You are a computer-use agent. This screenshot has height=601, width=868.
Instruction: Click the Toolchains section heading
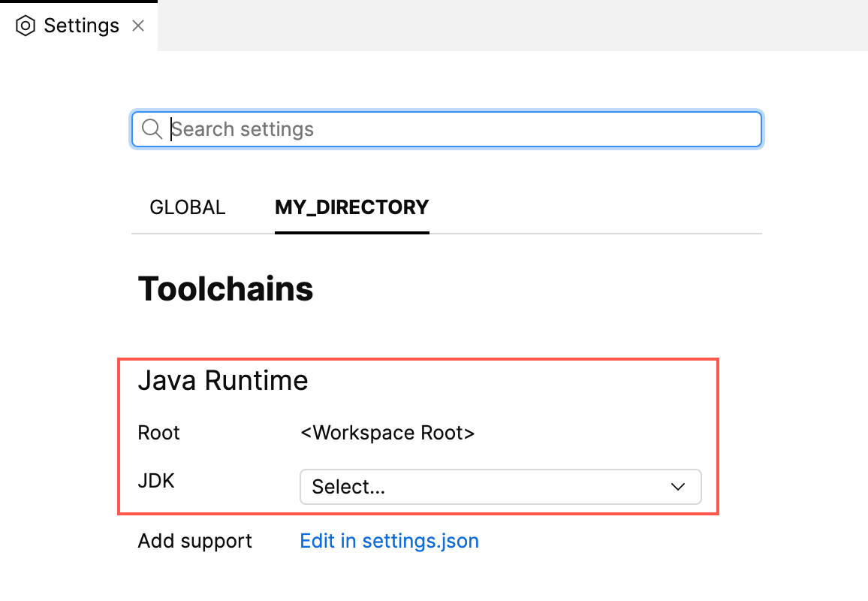[225, 288]
